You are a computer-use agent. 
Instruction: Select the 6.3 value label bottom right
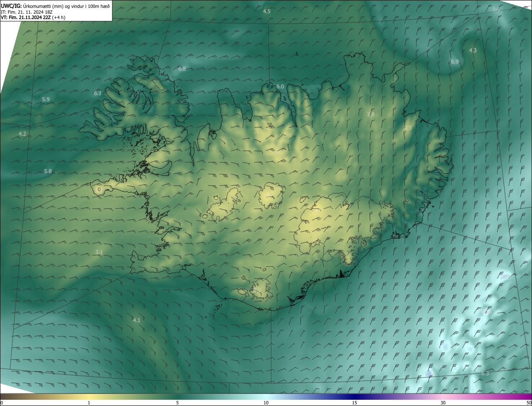(485, 374)
